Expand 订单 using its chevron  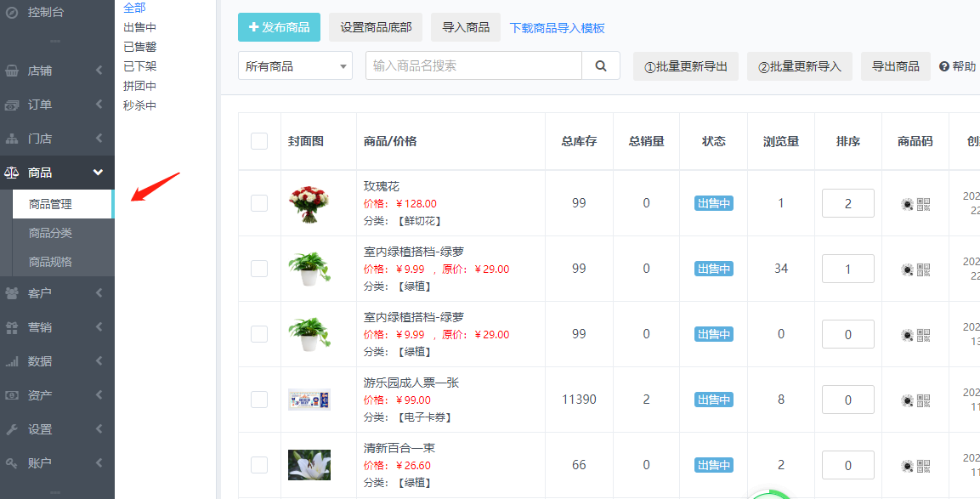(99, 105)
